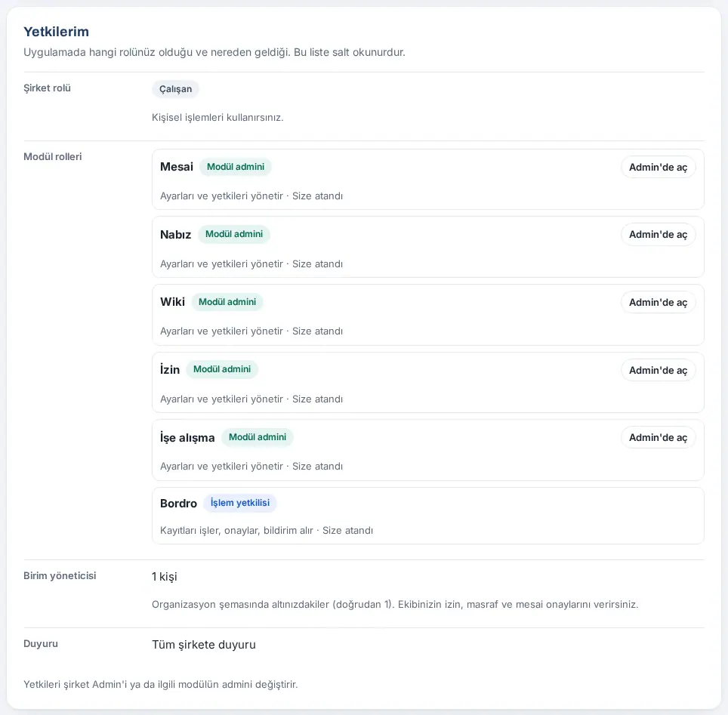
Task: Click footer note 'Yetkileri şirket Admin'i ya da...'
Action: pos(161,684)
